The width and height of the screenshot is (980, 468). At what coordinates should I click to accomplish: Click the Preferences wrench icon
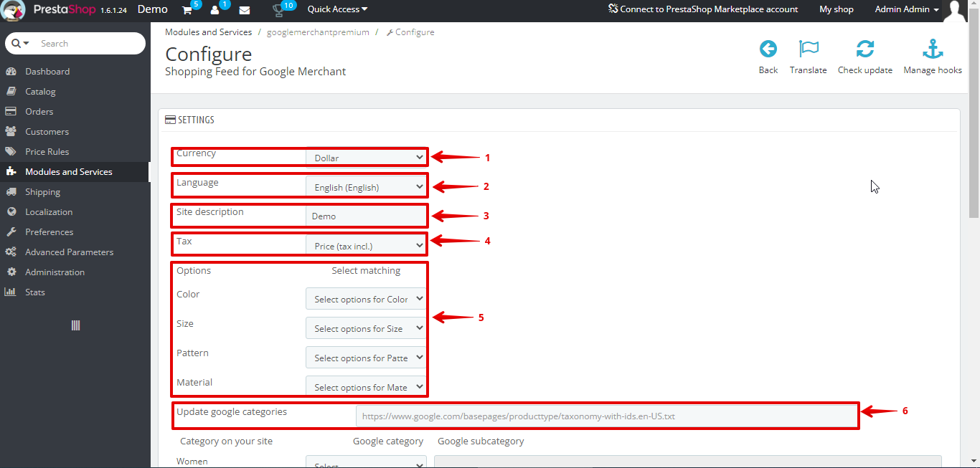pos(11,232)
